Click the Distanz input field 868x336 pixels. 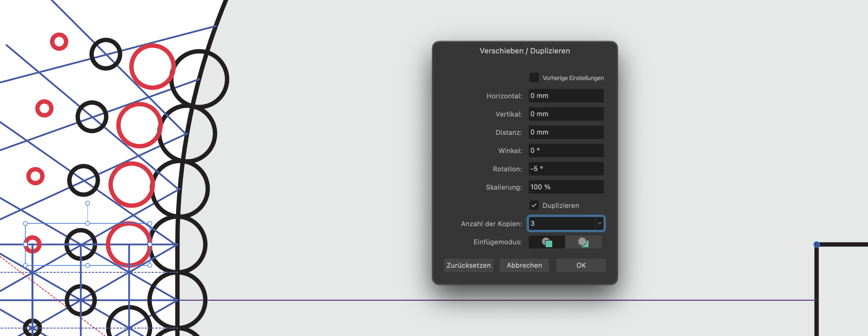pos(566,133)
